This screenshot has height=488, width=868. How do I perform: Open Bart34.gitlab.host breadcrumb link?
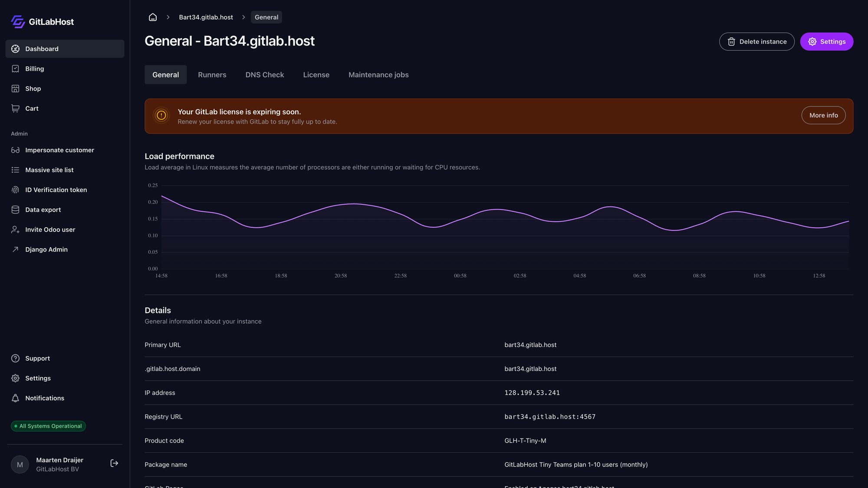206,17
